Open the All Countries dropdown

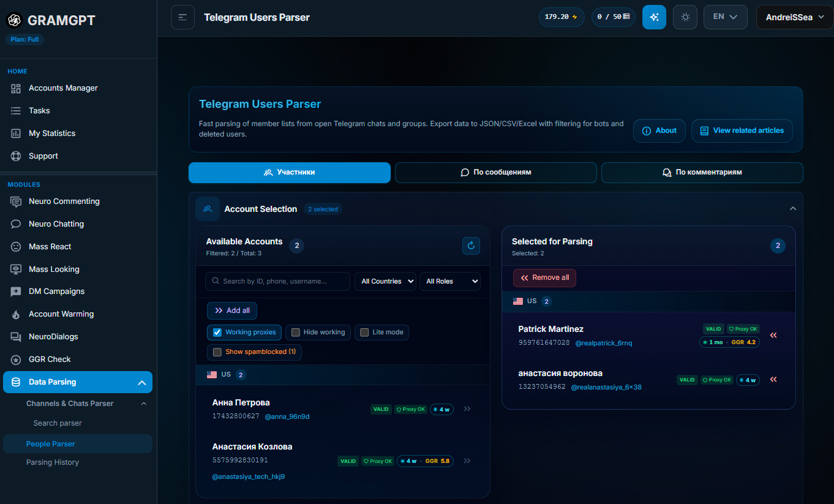coord(385,281)
